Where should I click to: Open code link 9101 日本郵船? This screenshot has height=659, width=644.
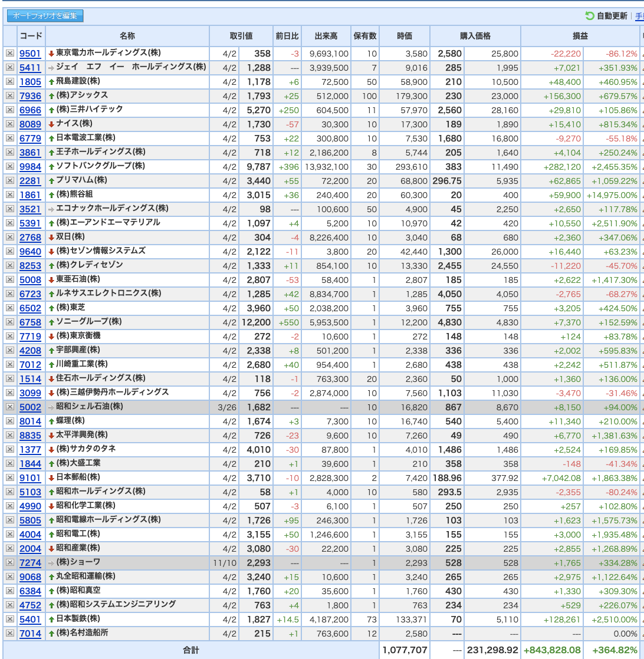pyautogui.click(x=30, y=478)
